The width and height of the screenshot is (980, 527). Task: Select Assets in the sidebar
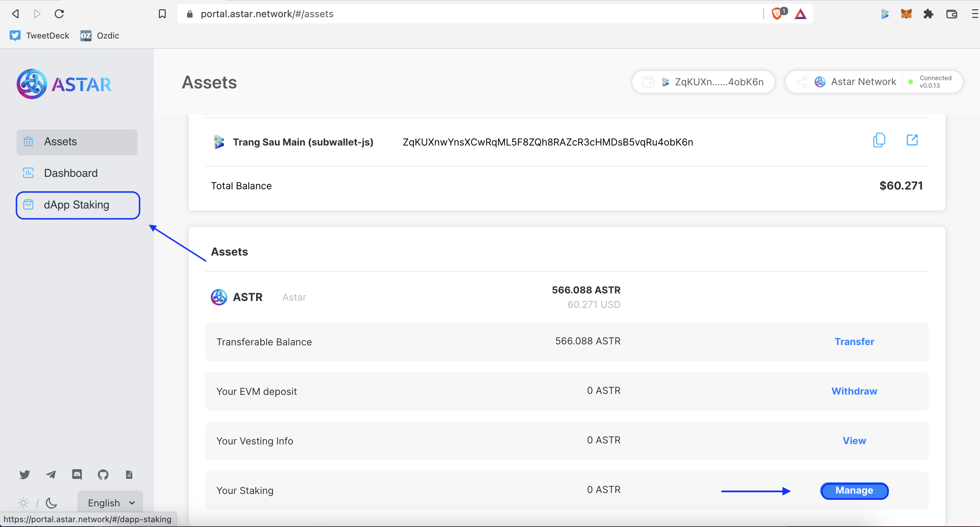tap(77, 142)
